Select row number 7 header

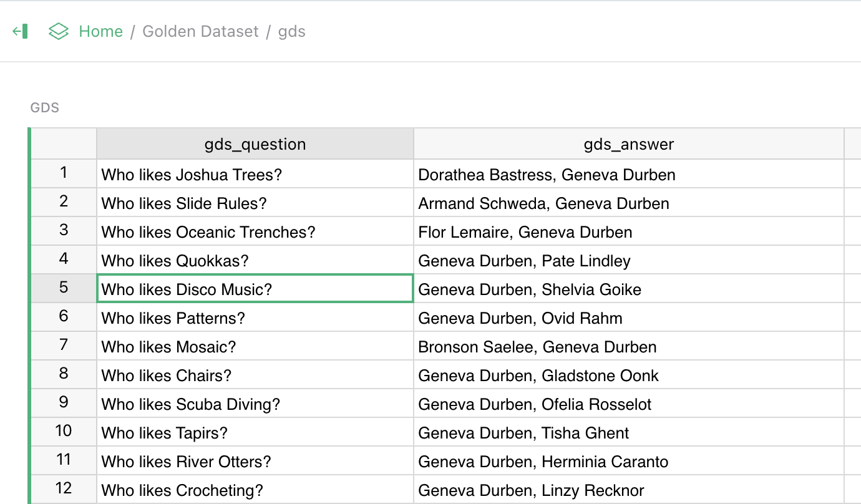point(64,346)
